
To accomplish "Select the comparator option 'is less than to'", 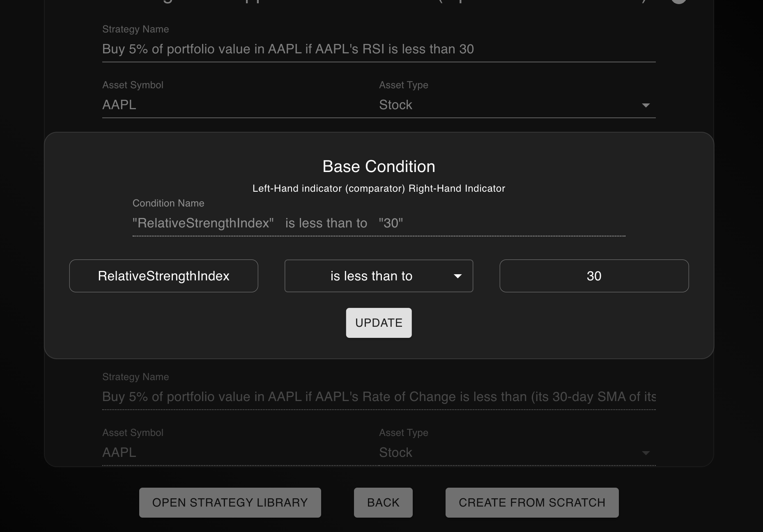I will click(371, 276).
